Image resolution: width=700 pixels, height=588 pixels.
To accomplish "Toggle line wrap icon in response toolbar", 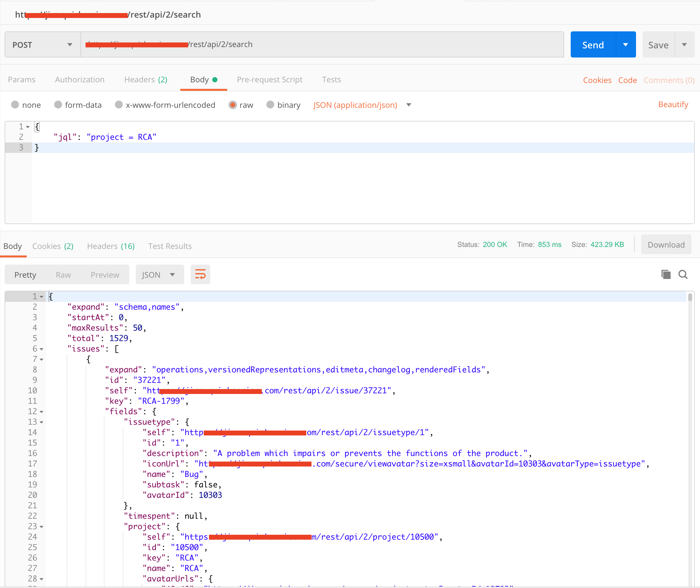I will (x=200, y=274).
